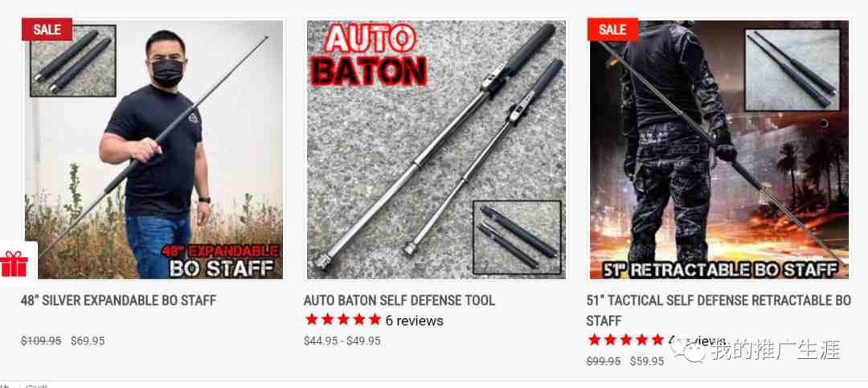Open the 51" Retractable Bo Staff image
The image size is (868, 388).
coord(719,149)
